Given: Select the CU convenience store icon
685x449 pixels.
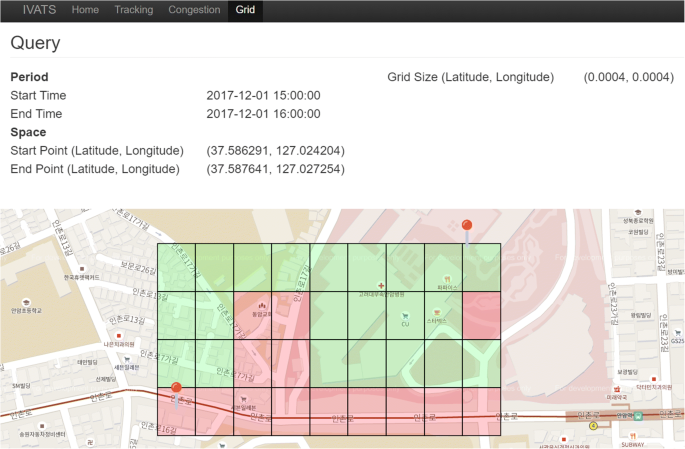Looking at the screenshot, I should tap(405, 314).
